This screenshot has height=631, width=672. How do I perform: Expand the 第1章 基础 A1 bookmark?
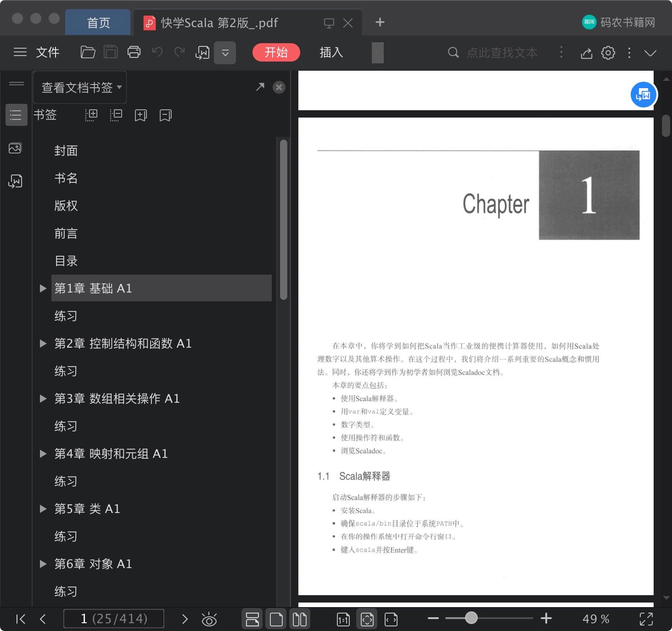[x=43, y=288]
